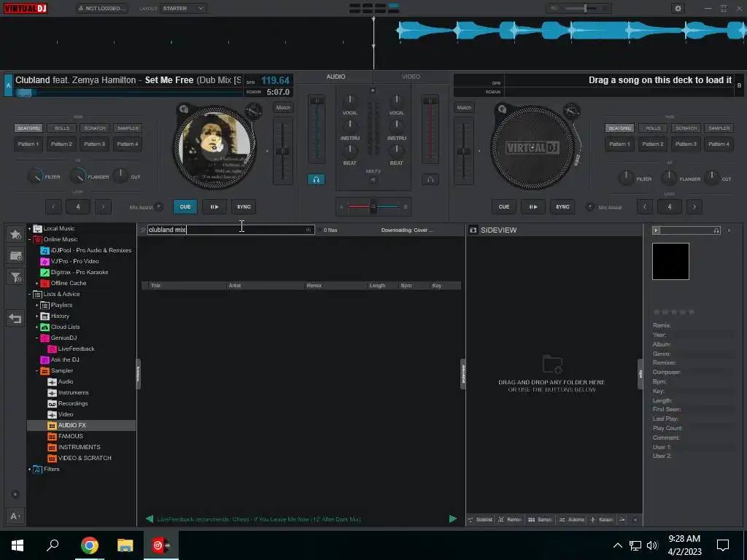Toggle deck B headphone cue button

click(430, 179)
